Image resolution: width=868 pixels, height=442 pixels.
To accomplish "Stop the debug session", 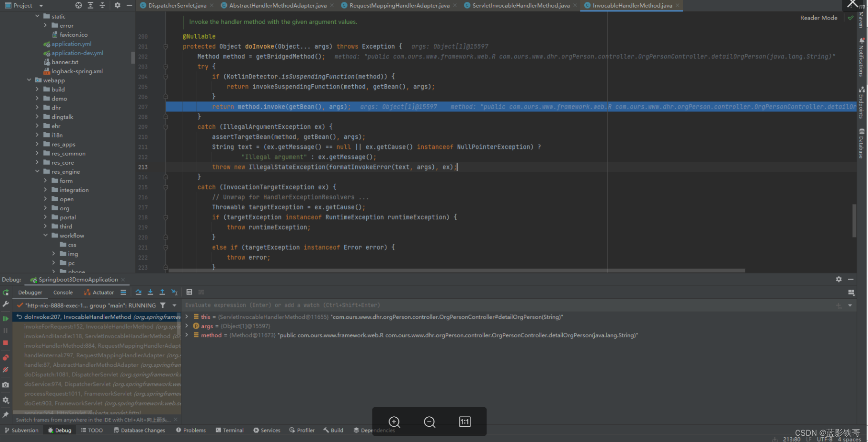I will tap(6, 343).
